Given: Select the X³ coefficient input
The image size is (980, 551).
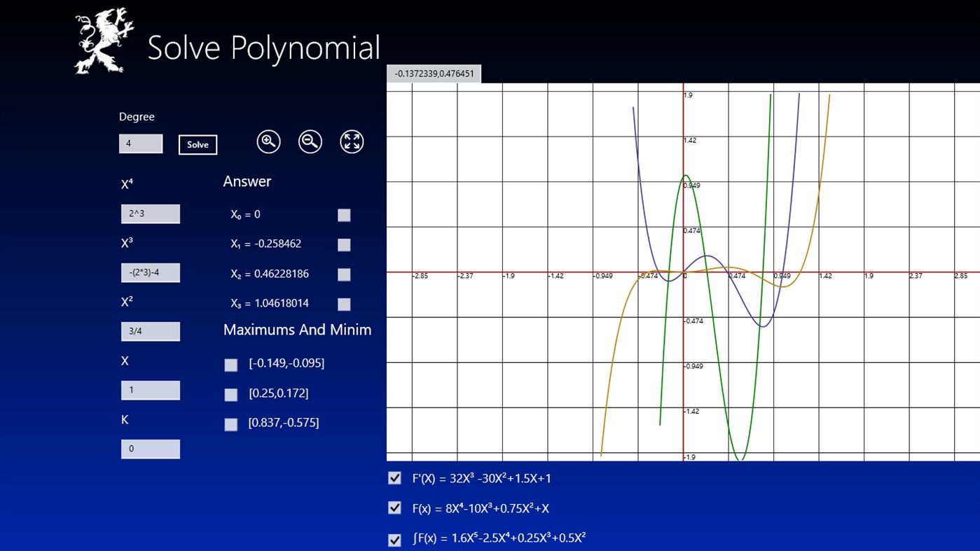Looking at the screenshot, I should coord(150,272).
